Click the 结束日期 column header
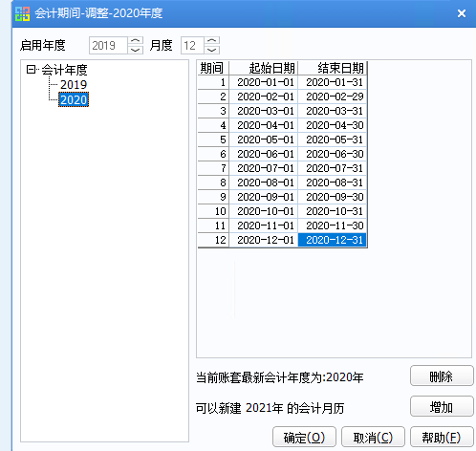 (x=333, y=68)
